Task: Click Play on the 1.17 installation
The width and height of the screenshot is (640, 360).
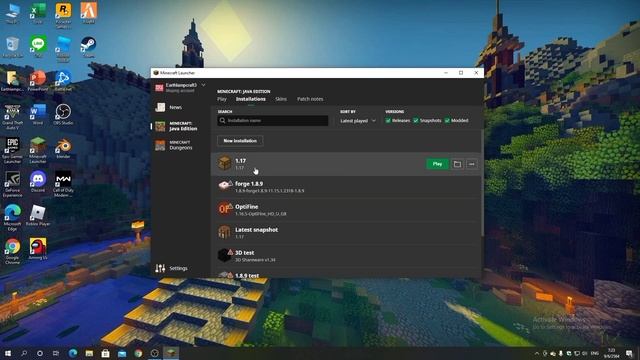Action: [437, 164]
